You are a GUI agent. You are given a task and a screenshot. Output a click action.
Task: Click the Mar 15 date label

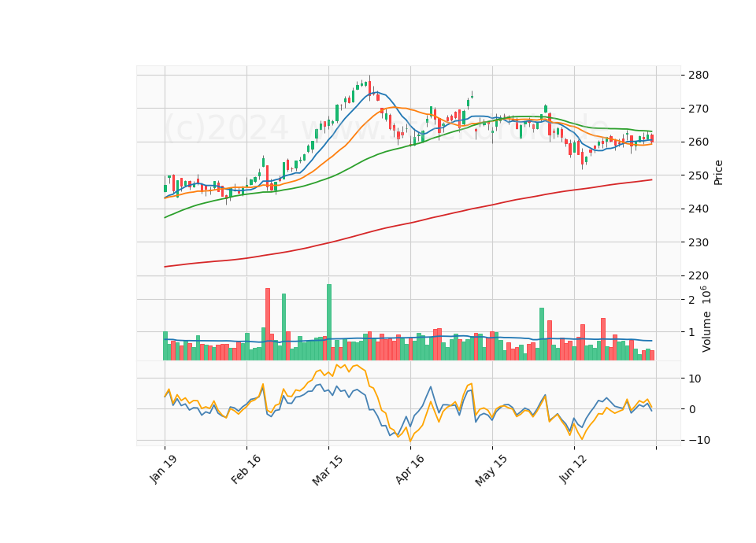click(x=328, y=470)
